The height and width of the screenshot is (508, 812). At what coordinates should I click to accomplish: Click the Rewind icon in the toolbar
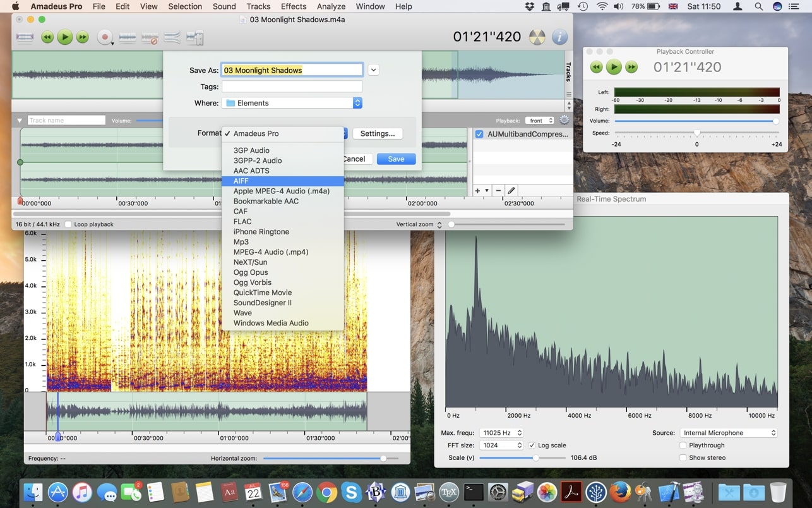47,37
